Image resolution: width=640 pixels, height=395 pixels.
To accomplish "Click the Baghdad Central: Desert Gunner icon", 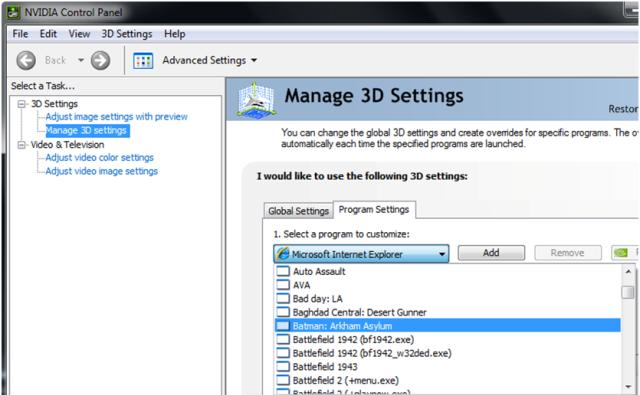I will pos(283,312).
